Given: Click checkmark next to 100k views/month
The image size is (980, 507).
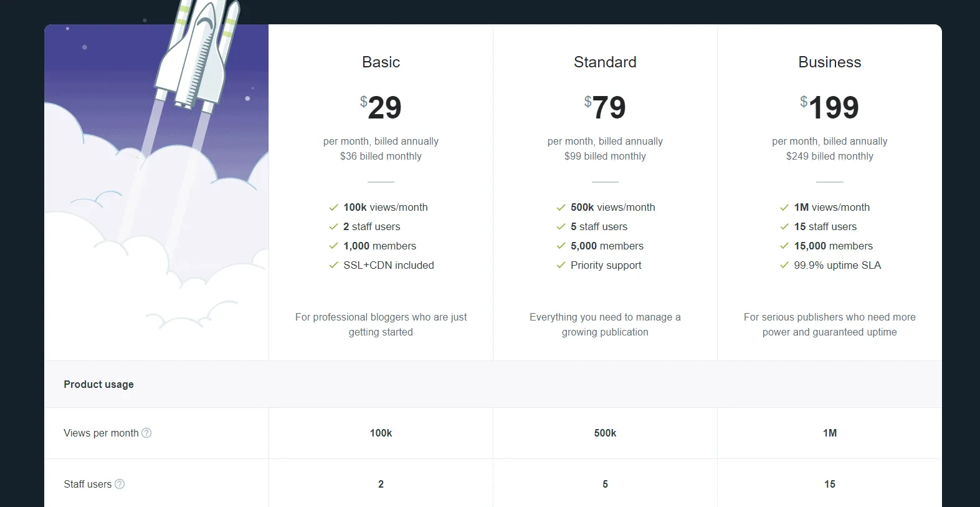Looking at the screenshot, I should click(333, 208).
